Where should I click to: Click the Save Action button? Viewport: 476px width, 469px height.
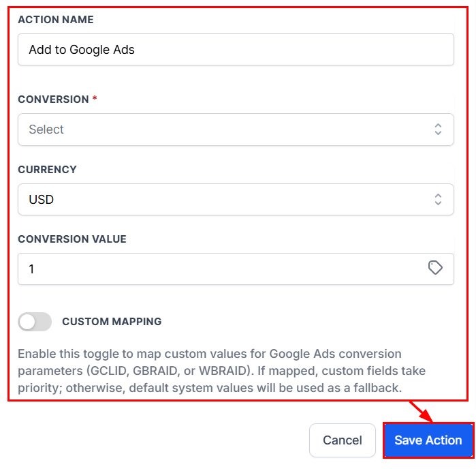coord(428,440)
